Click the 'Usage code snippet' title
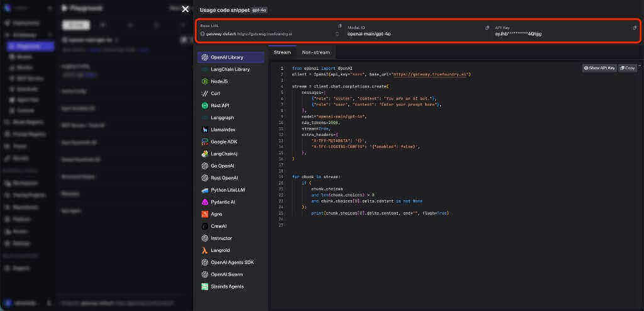The image size is (644, 311). tap(225, 10)
